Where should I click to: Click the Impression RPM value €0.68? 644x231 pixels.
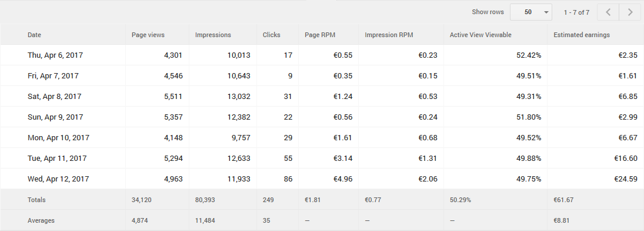(428, 137)
